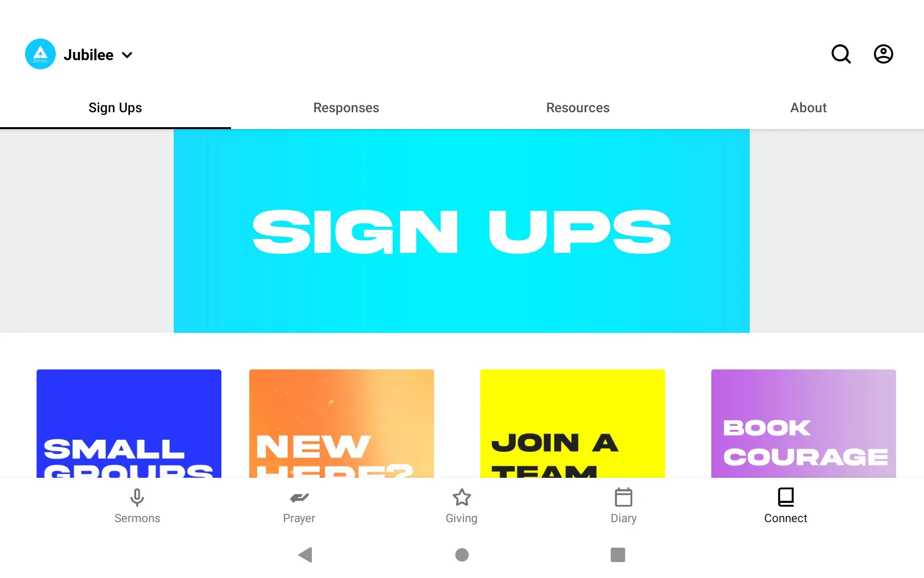Open the Resources menu item

[577, 108]
